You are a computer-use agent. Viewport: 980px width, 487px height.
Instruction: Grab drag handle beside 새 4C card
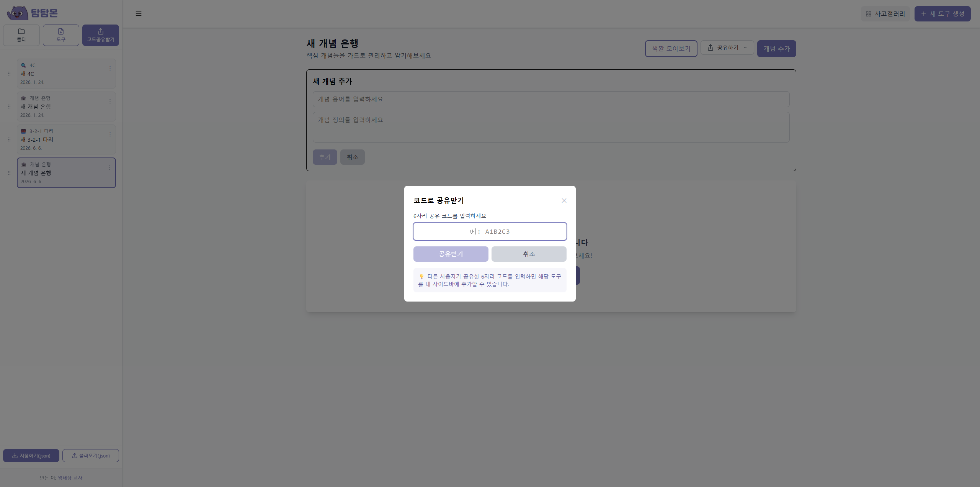[9, 74]
